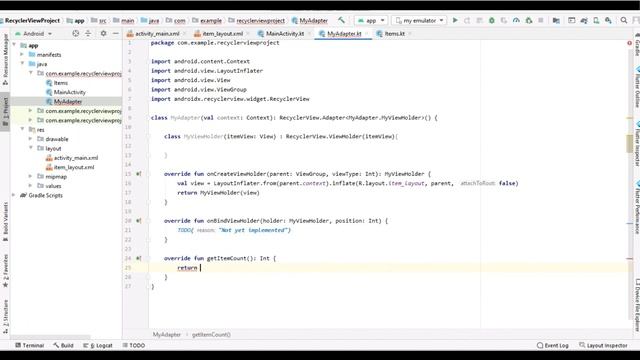
Task: Select MyAdapter in project tree
Action: click(68, 102)
